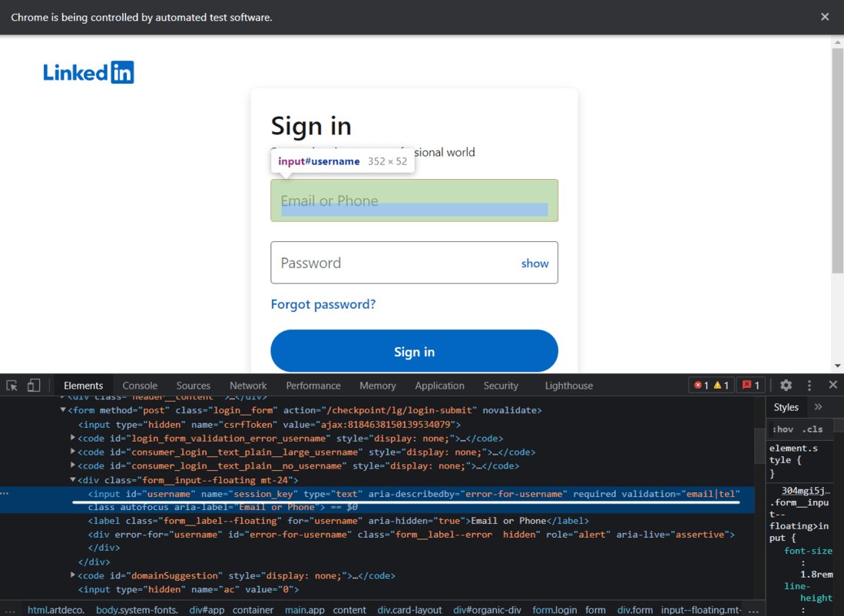Click the red error count badge
This screenshot has height=616, width=844.
(701, 386)
